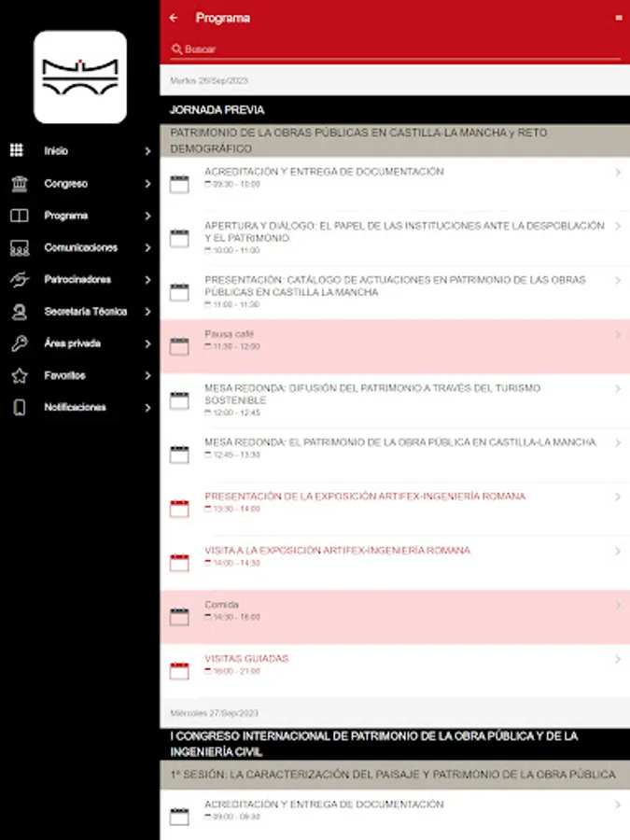
Task: Open details arrow for Comida row
Action: pyautogui.click(x=618, y=605)
